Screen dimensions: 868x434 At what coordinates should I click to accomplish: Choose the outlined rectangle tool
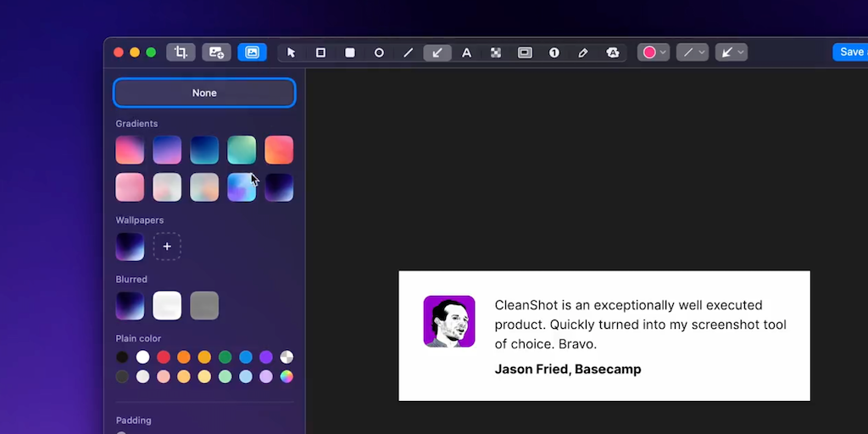(320, 53)
